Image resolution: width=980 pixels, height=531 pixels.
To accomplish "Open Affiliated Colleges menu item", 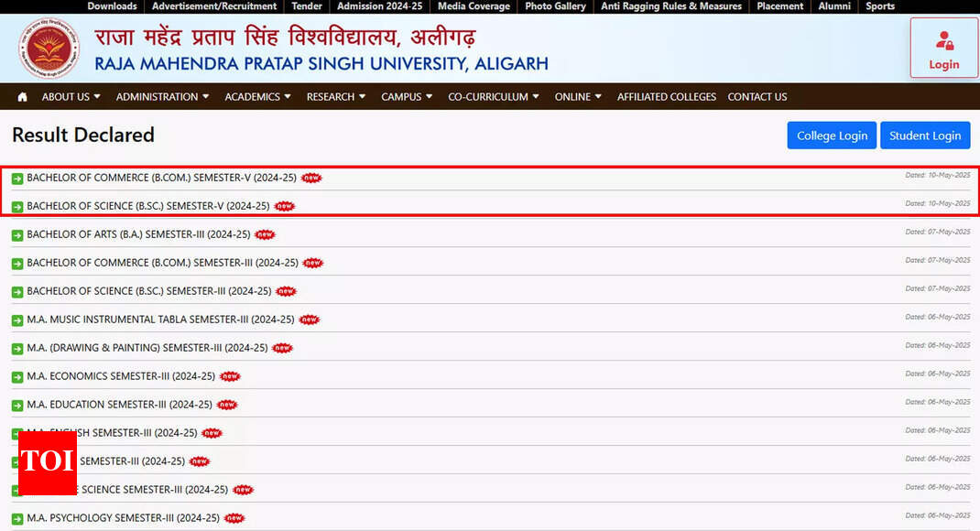I will coord(666,97).
